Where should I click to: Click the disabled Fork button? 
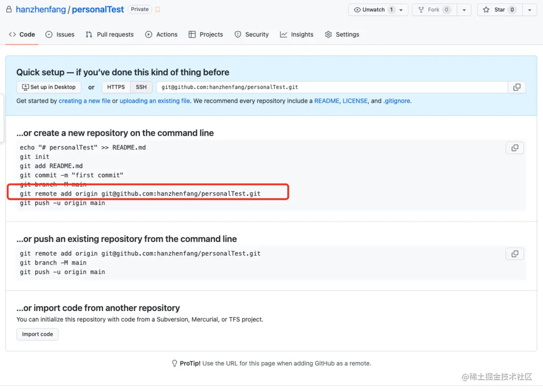[434, 10]
